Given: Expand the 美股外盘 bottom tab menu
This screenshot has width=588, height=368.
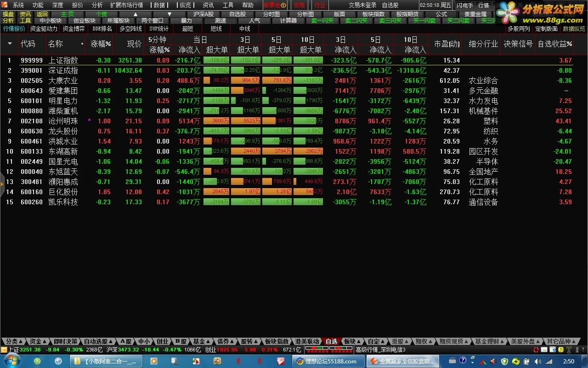Looking at the screenshot, I should (525, 341).
